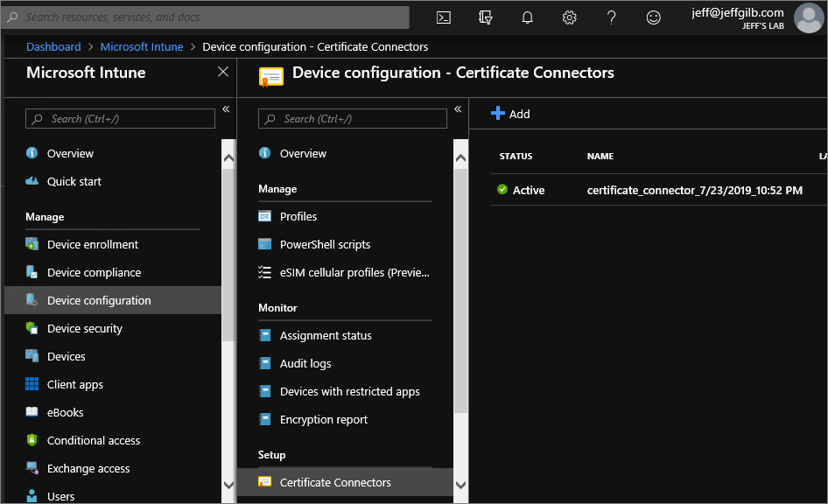The width and height of the screenshot is (828, 504).
Task: Collapse the Device configuration menu chevrons
Action: 458,109
